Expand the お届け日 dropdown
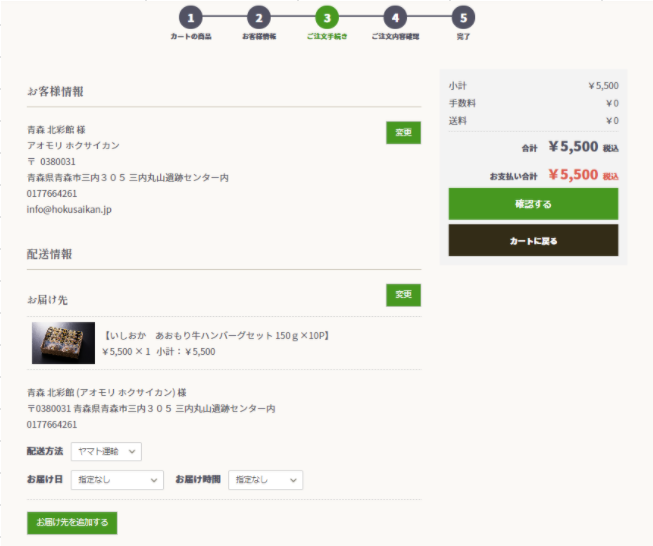The image size is (653, 546). tap(117, 480)
